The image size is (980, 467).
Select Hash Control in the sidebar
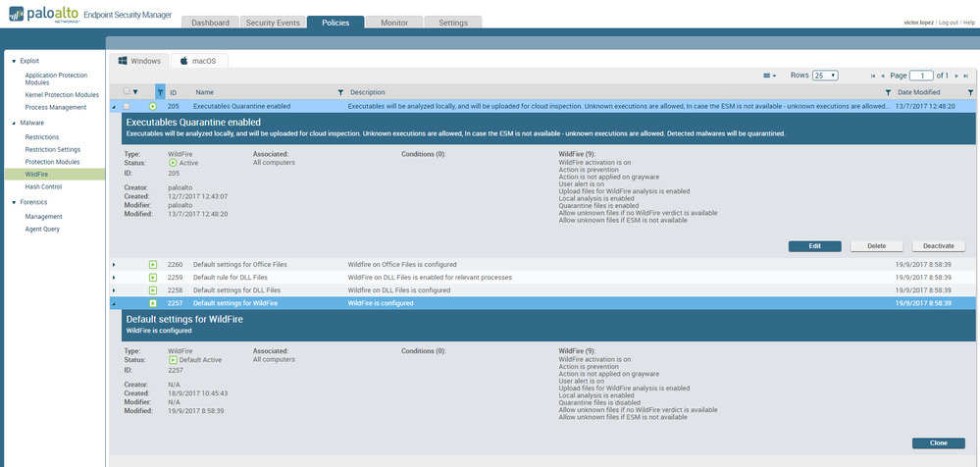[43, 186]
